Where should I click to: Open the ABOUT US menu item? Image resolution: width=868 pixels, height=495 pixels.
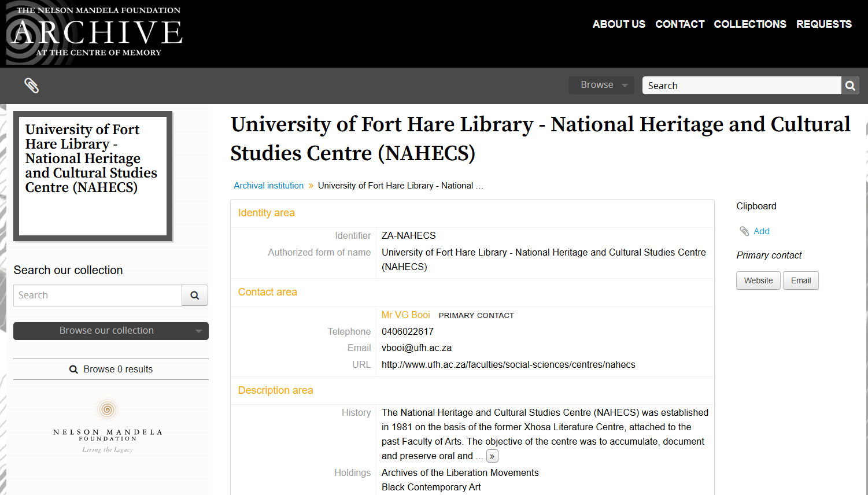619,24
